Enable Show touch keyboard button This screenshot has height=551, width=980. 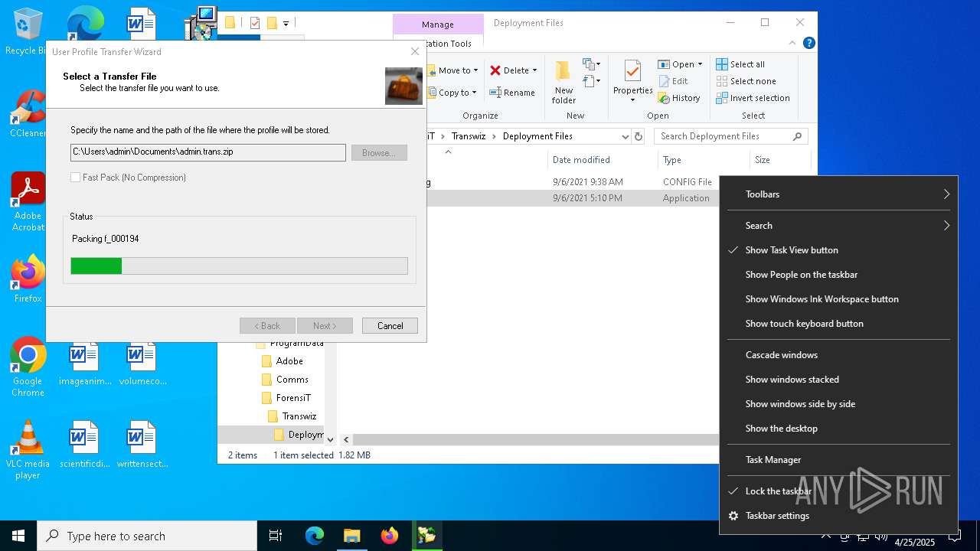838,324
